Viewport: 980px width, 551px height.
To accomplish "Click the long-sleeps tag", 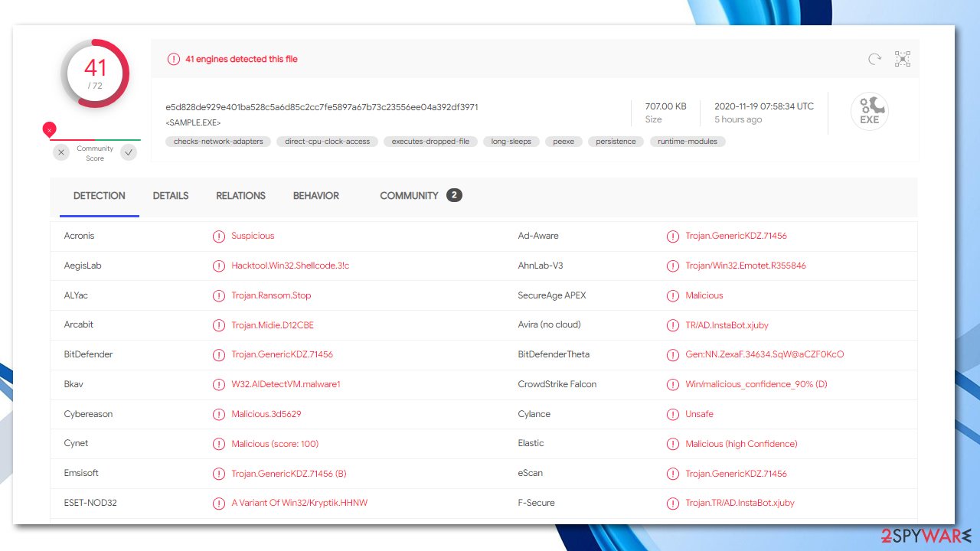I will [511, 142].
